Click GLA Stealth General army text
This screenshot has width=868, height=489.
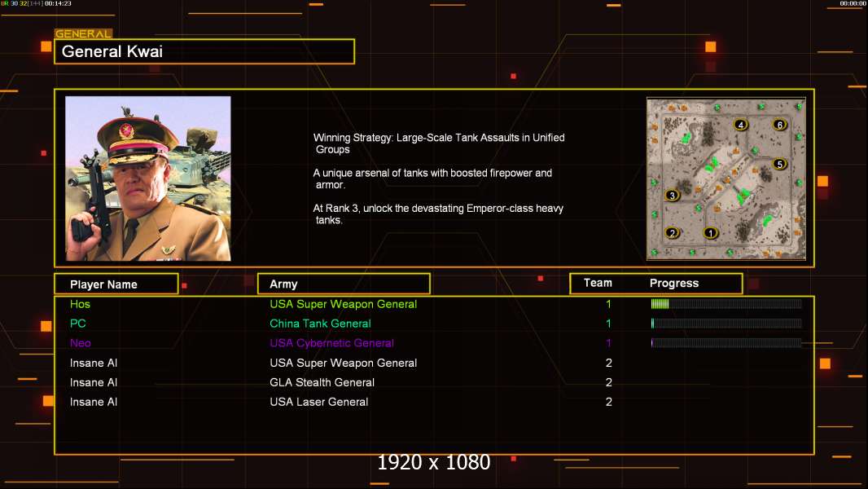click(322, 383)
